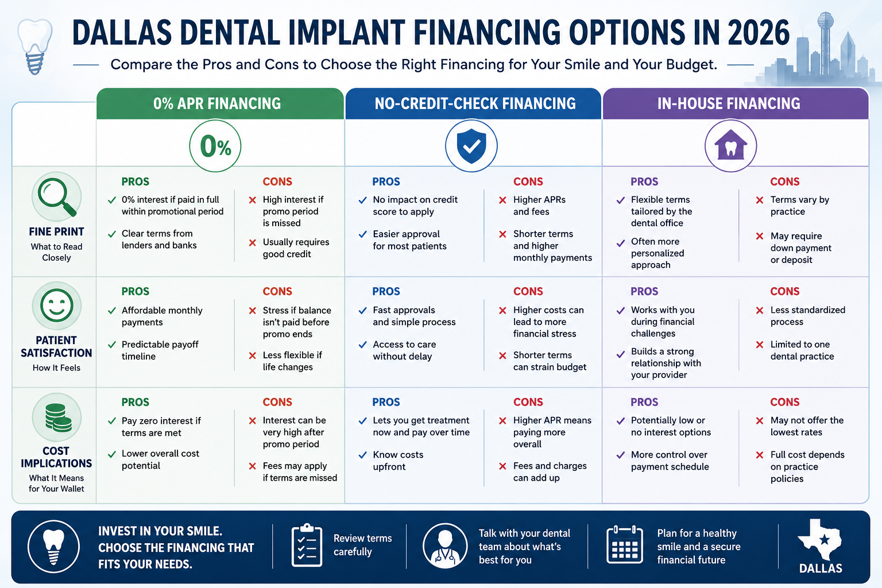Click 'Review terms carefully' footer text
882x588 pixels.
(x=362, y=545)
